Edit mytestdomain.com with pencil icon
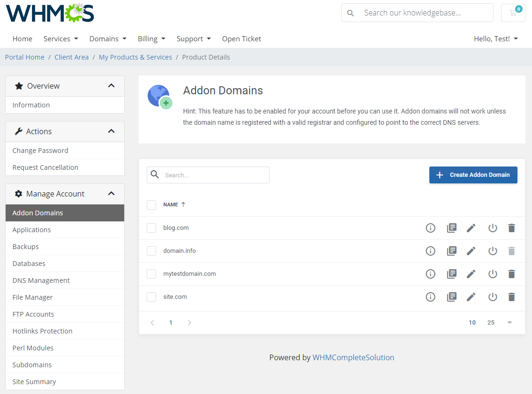Screen dimensions: 532x394 coord(471,274)
